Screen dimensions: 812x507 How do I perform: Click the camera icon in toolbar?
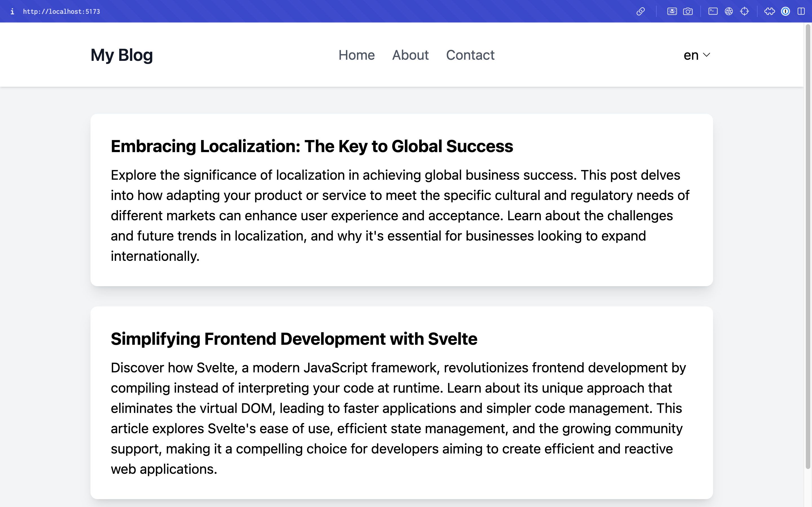coord(688,11)
